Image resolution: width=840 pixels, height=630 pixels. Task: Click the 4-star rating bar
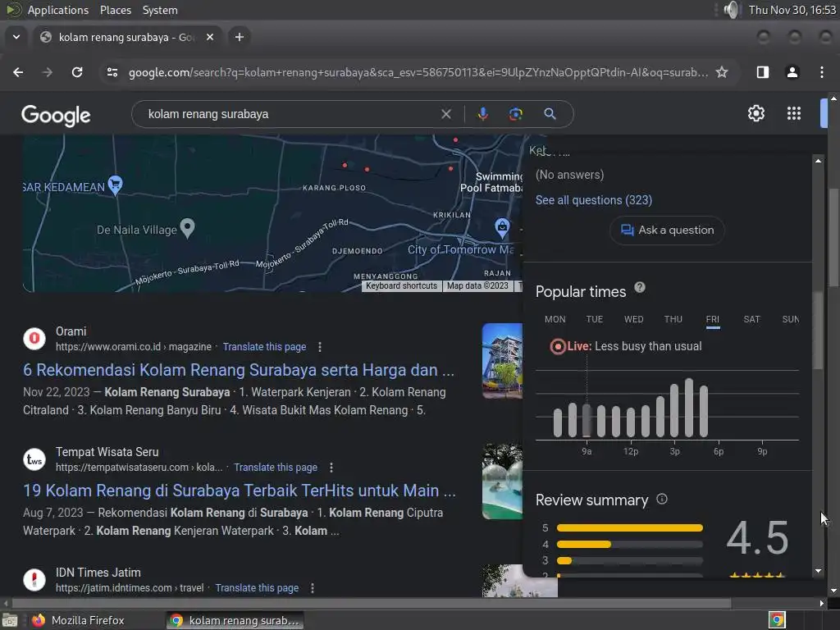(629, 545)
